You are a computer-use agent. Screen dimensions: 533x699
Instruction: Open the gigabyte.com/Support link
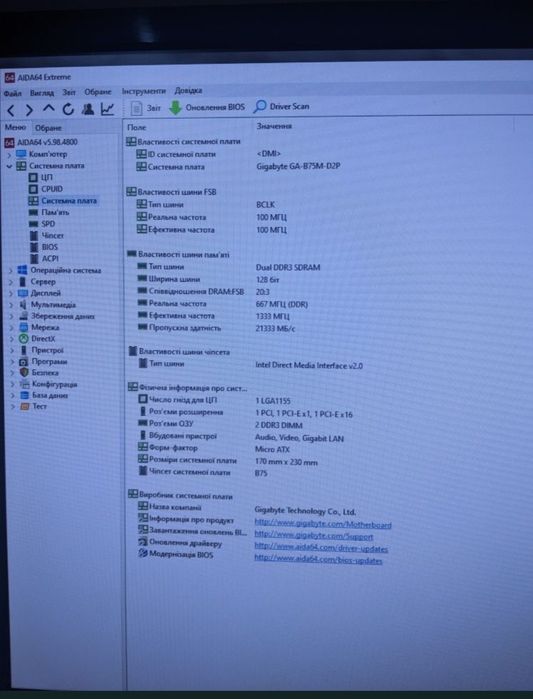point(314,536)
